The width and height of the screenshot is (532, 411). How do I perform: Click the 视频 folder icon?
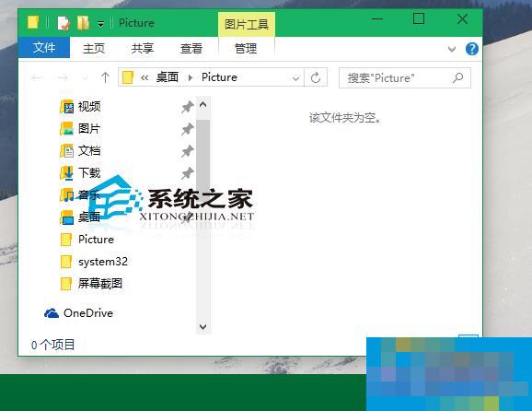click(x=67, y=107)
